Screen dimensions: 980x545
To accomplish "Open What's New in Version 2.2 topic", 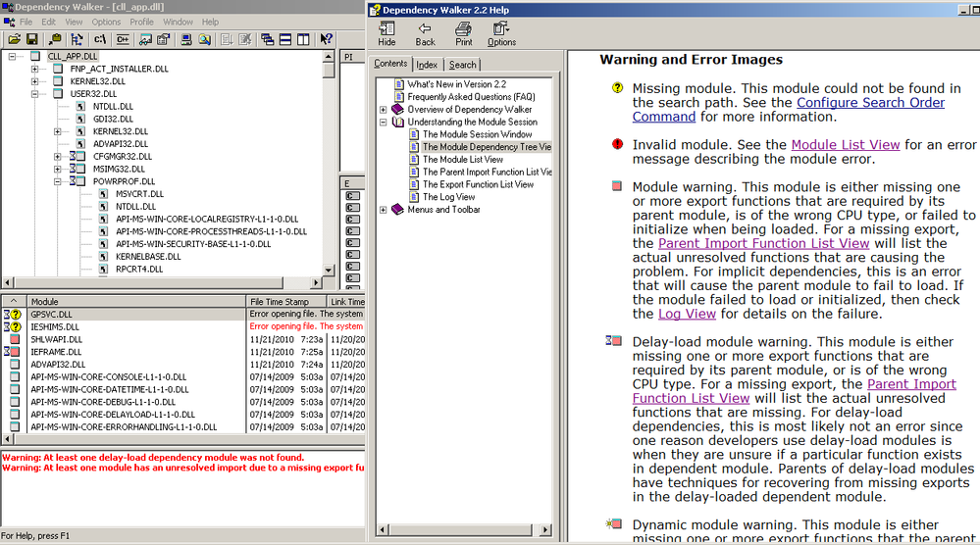I will 457,84.
